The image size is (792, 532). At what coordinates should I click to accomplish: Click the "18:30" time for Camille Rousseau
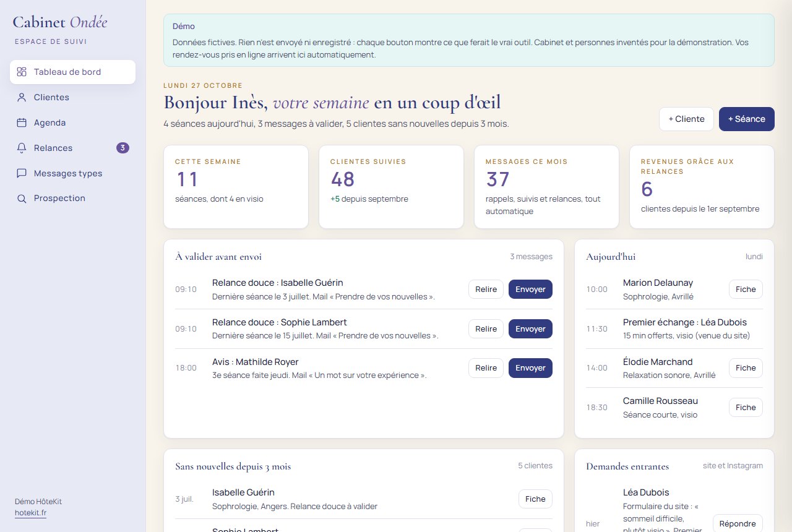click(596, 407)
